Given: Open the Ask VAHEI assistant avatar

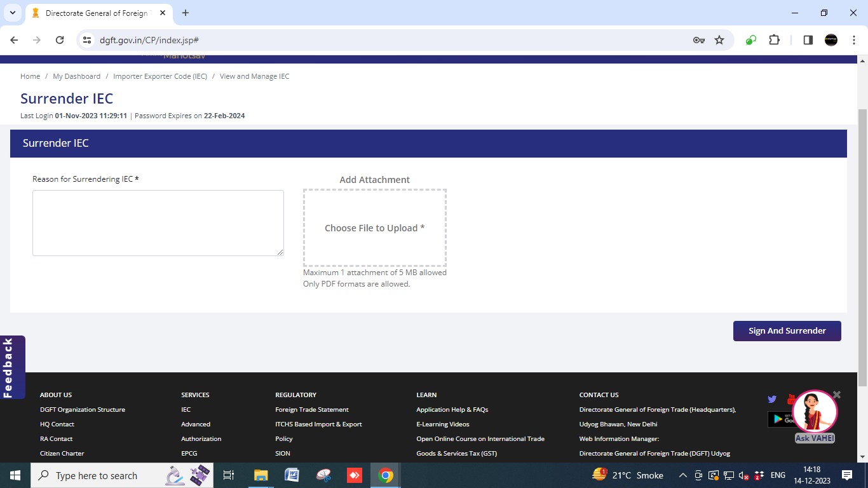Looking at the screenshot, I should click(815, 412).
